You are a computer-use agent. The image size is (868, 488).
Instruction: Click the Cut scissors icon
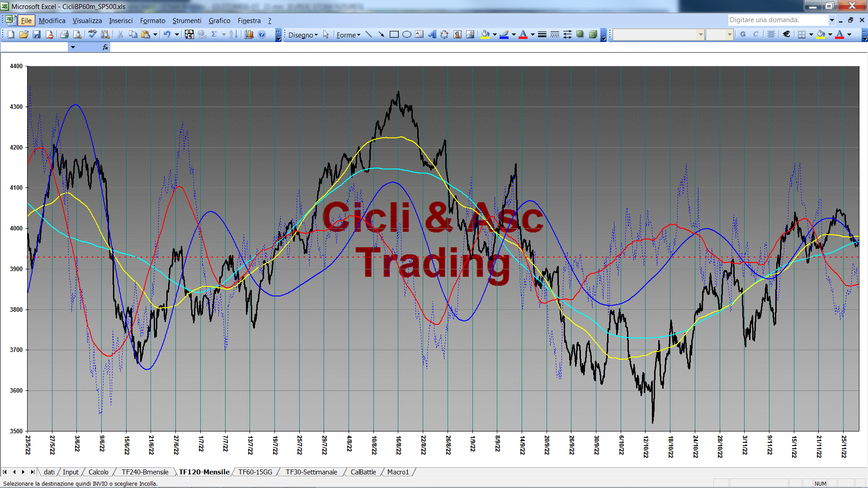pos(120,34)
